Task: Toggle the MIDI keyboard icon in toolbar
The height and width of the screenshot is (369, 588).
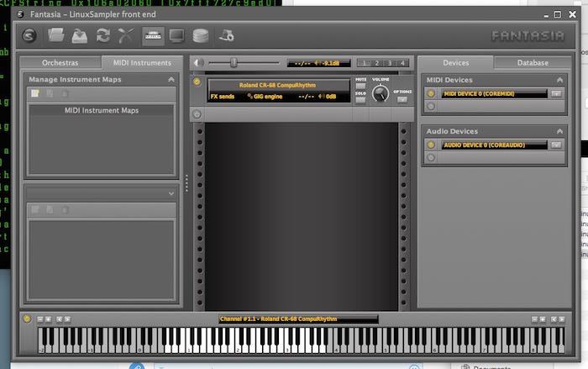Action: tap(153, 35)
